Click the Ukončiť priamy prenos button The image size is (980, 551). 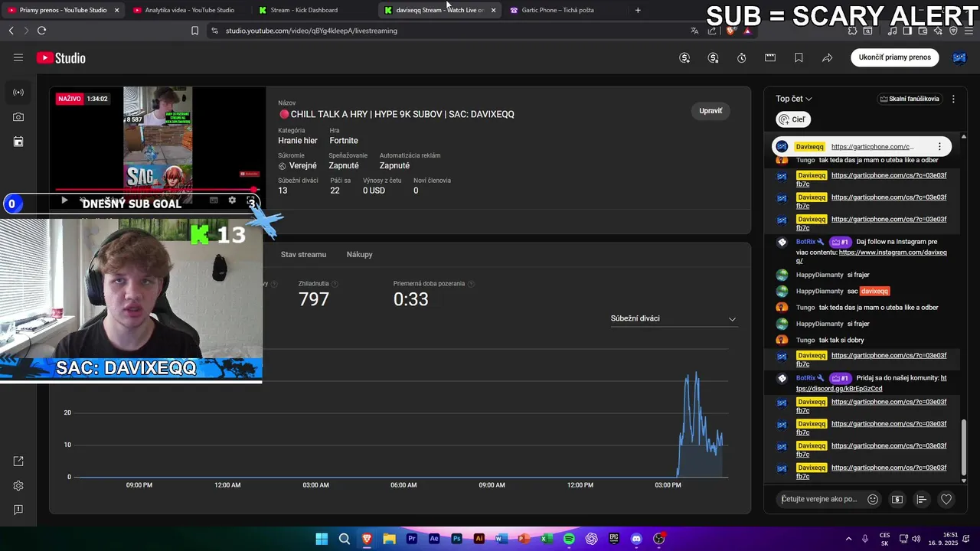click(x=894, y=57)
